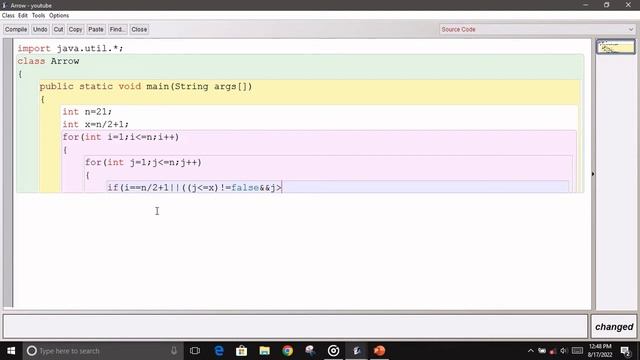Click the 'changed' status indicator
Image resolution: width=640 pixels, height=360 pixels.
click(614, 327)
